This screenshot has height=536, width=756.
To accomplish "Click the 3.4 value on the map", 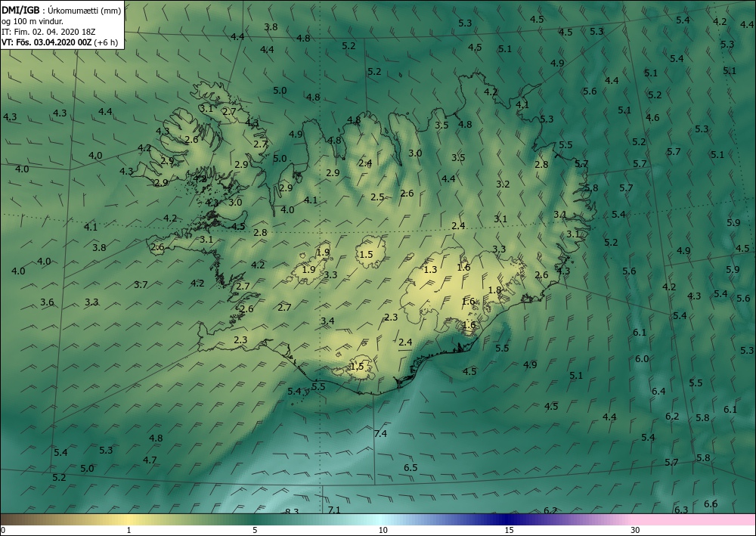I will (327, 321).
